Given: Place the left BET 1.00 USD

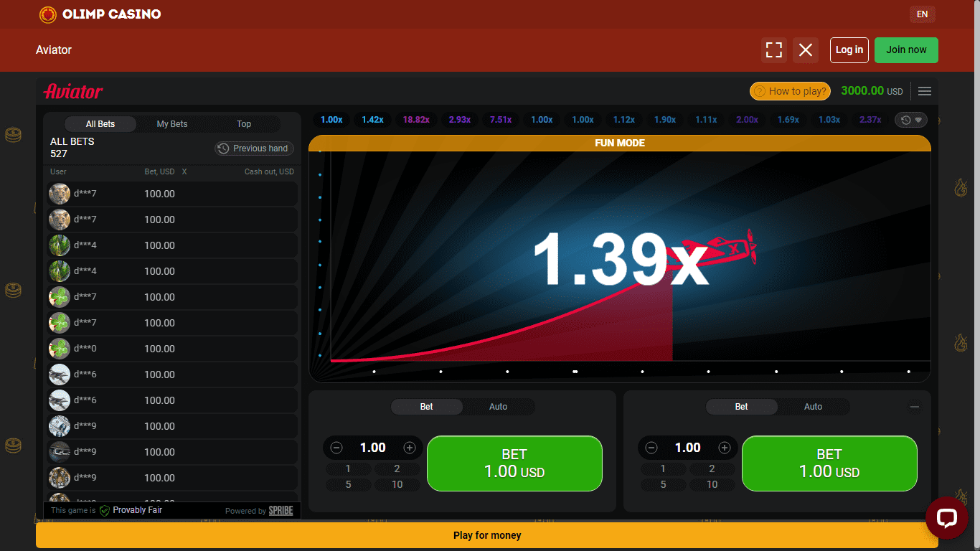Looking at the screenshot, I should point(514,463).
